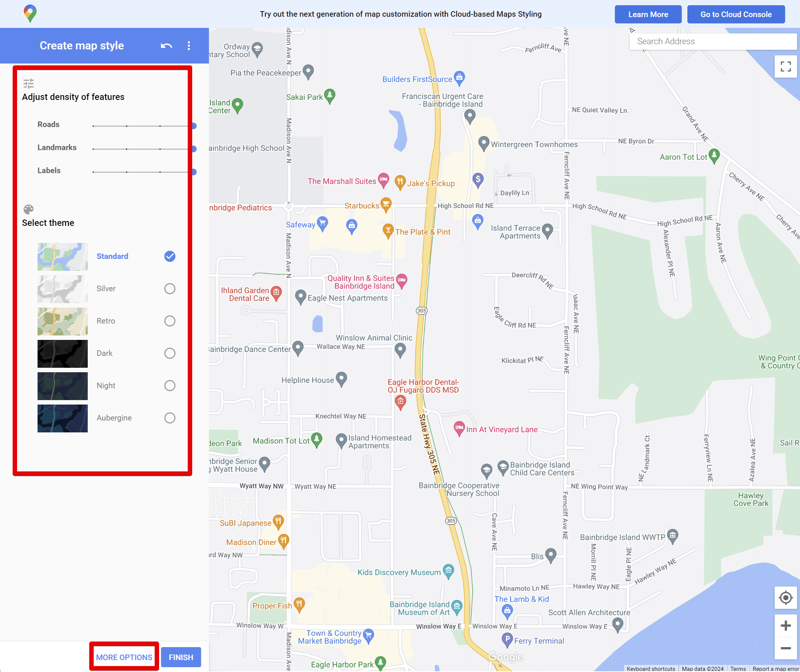800x672 pixels.
Task: Click the Standard theme thumbnail
Action: (62, 257)
